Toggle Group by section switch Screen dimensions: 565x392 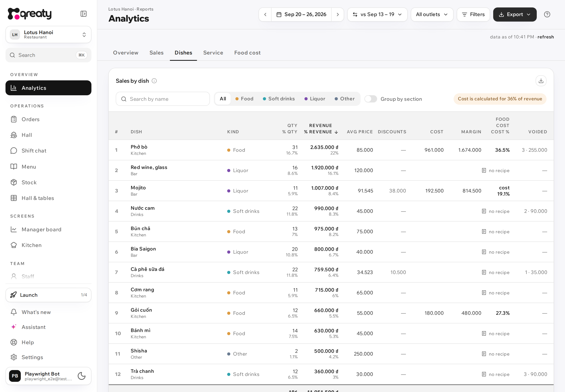pos(371,99)
